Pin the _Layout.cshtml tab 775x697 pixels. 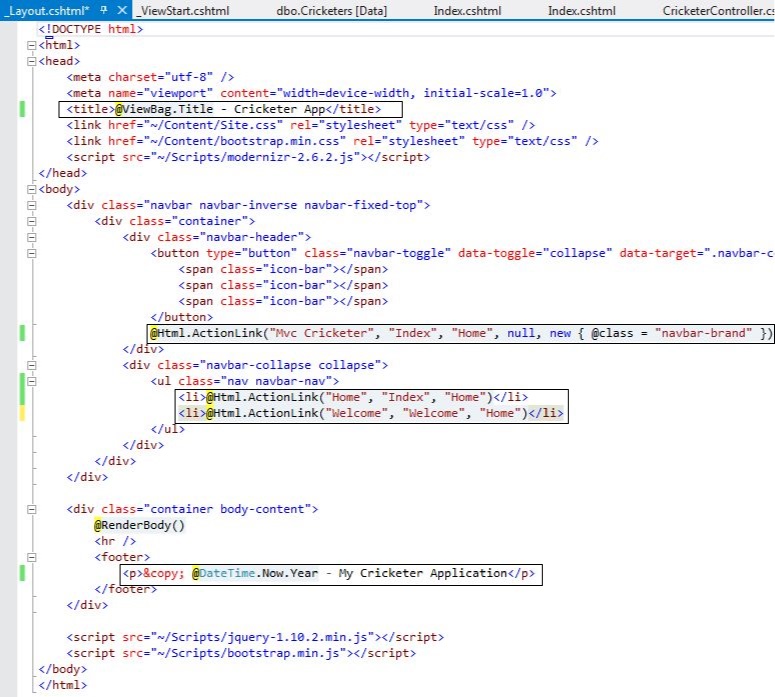click(104, 10)
